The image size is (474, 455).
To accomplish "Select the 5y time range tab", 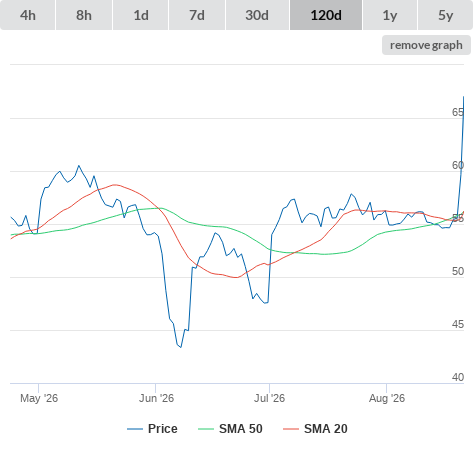I will pos(445,15).
